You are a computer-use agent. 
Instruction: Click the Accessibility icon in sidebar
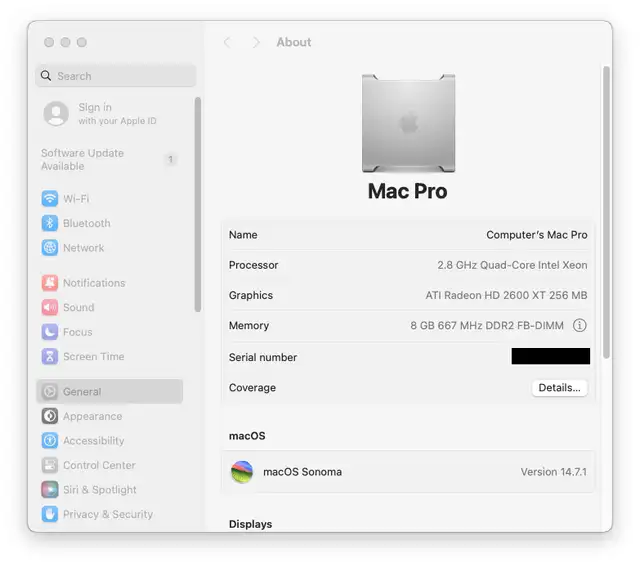pos(50,440)
